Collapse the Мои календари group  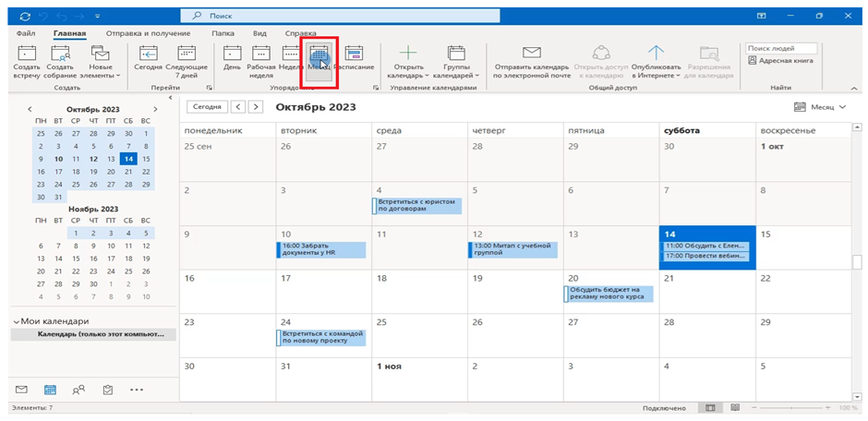pos(18,321)
